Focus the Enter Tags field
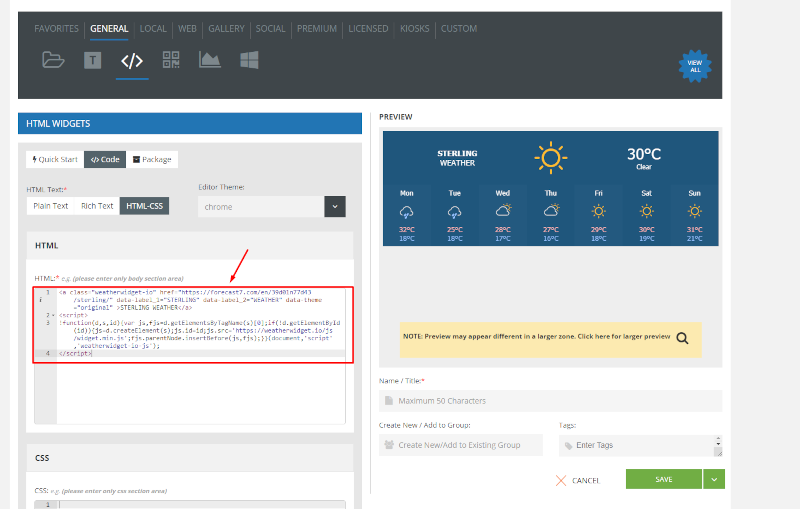 coord(637,445)
